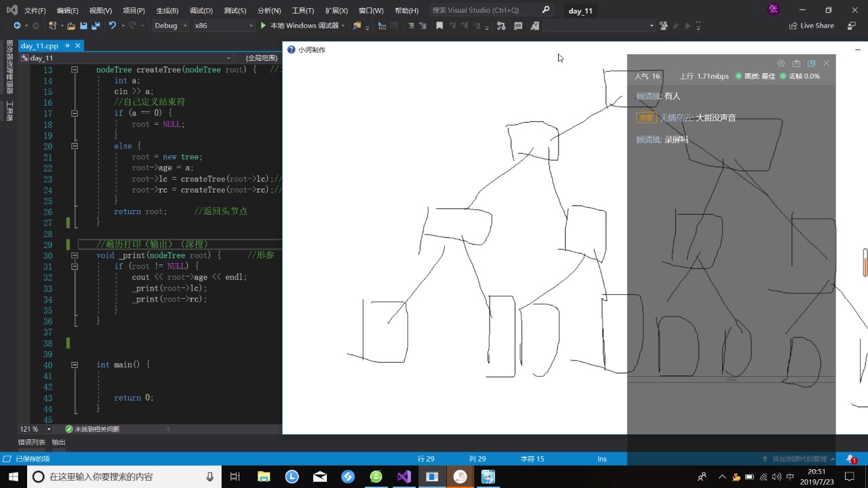This screenshot has height=488, width=868.
Task: Click the Navigate Backward arrow icon
Action: (18, 26)
